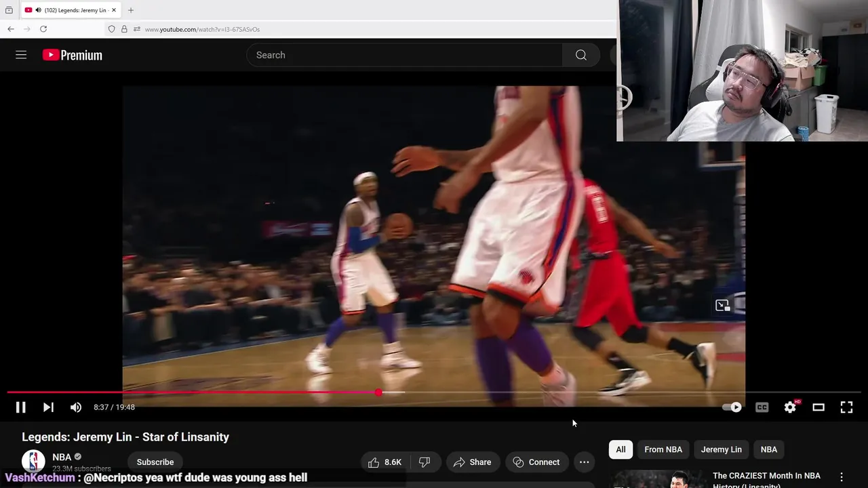
Task: Turn on closed captions
Action: coord(762,407)
